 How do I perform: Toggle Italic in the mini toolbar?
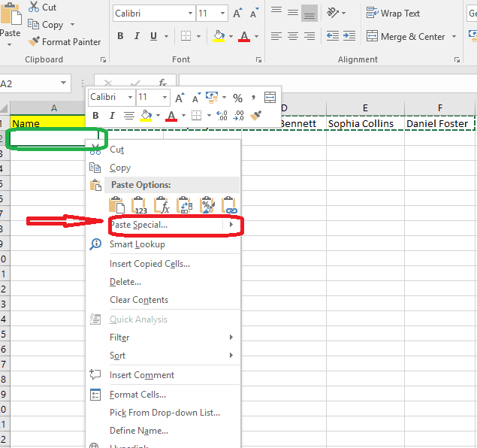click(x=112, y=116)
